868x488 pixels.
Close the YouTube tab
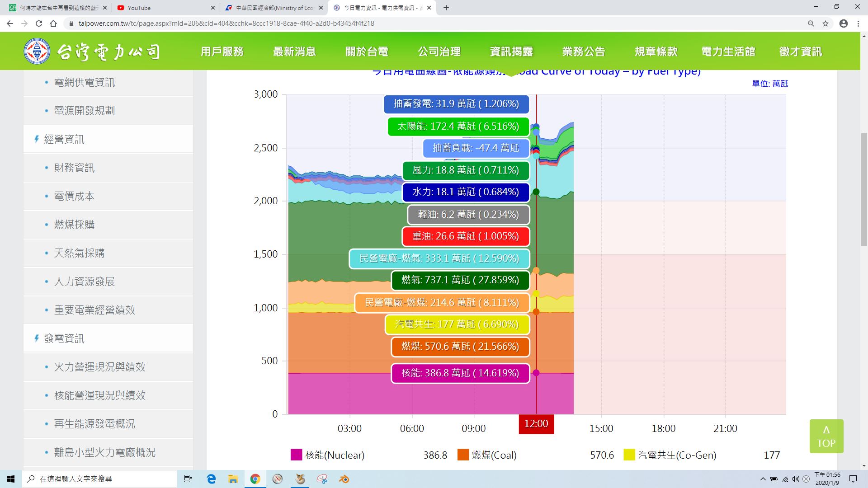click(213, 8)
